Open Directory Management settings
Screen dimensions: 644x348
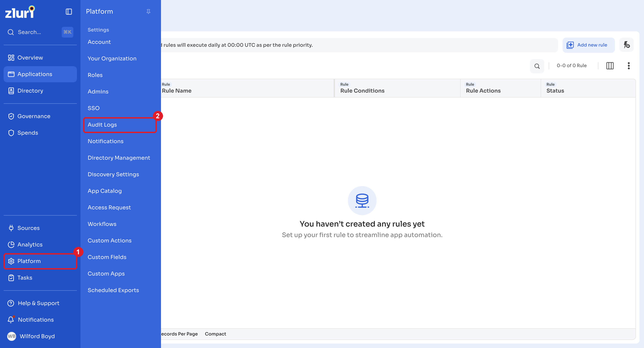(119, 158)
